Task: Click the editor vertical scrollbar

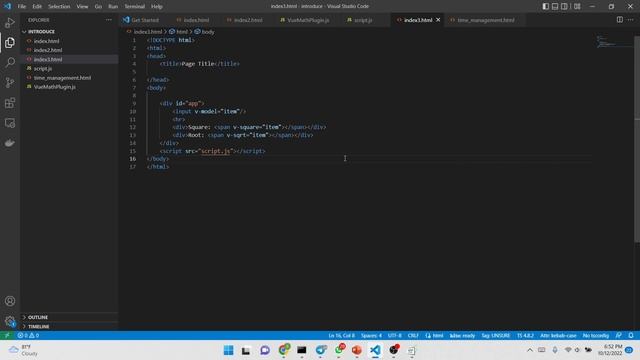Action: (x=637, y=139)
